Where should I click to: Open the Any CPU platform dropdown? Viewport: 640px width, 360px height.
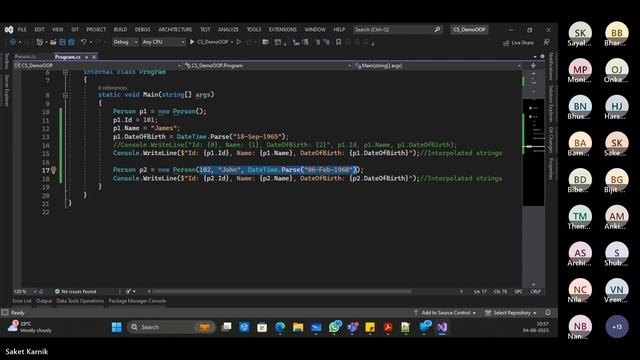pyautogui.click(x=163, y=42)
